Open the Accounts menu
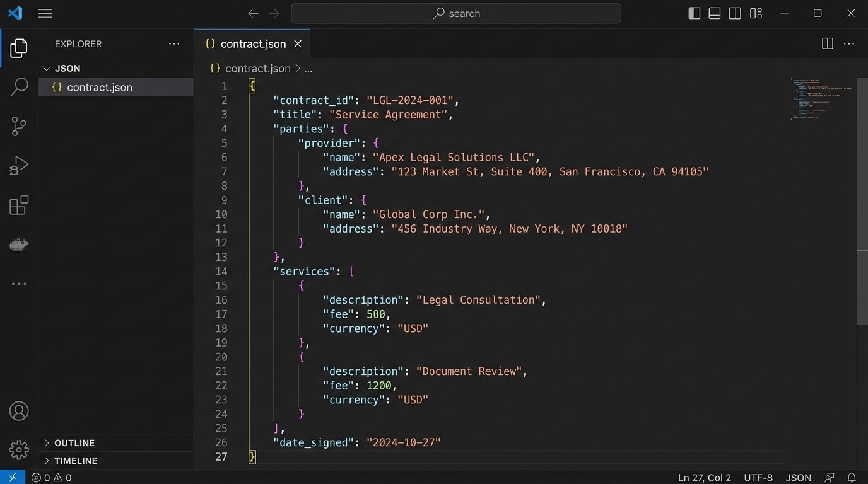This screenshot has width=868, height=484. [18, 410]
